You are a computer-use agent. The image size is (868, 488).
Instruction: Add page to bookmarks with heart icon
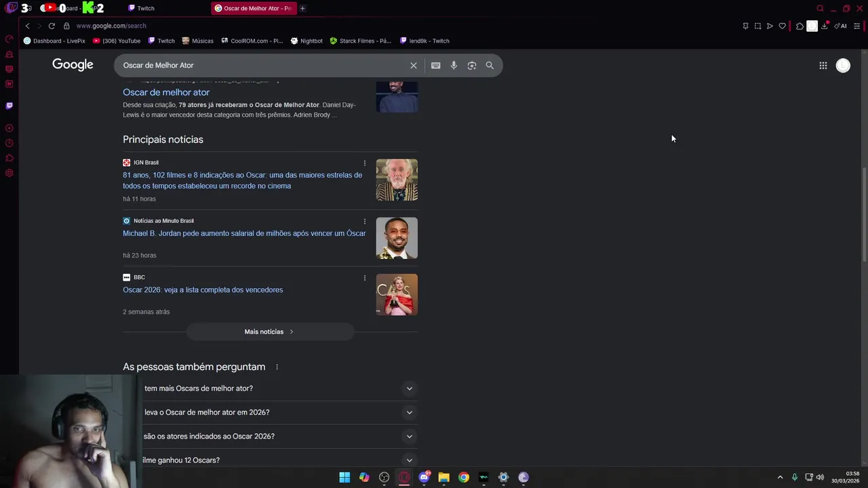[782, 26]
